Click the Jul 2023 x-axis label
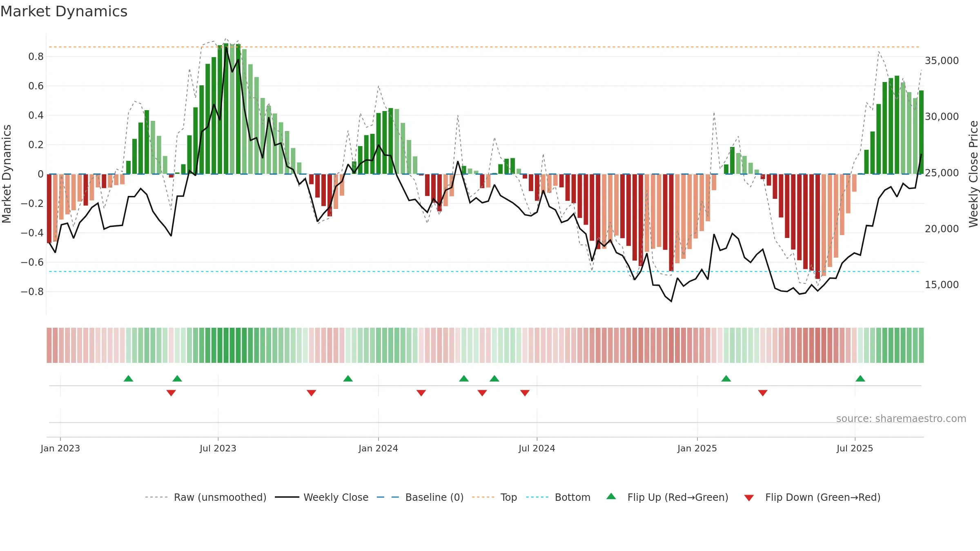 click(x=218, y=448)
